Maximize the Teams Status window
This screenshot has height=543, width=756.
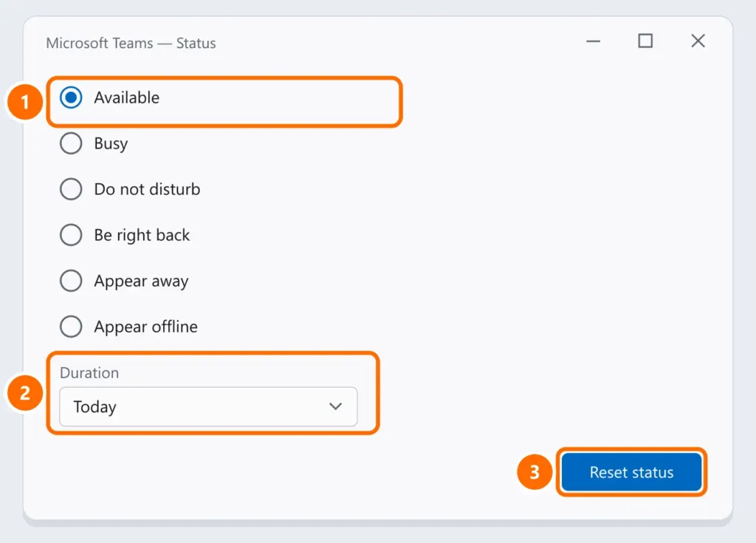point(645,41)
